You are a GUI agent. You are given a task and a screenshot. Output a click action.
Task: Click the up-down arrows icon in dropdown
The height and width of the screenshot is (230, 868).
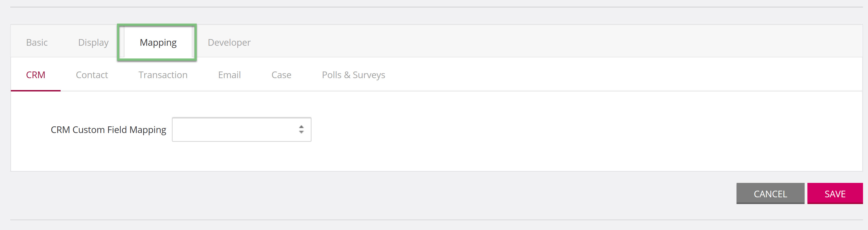pos(301,129)
